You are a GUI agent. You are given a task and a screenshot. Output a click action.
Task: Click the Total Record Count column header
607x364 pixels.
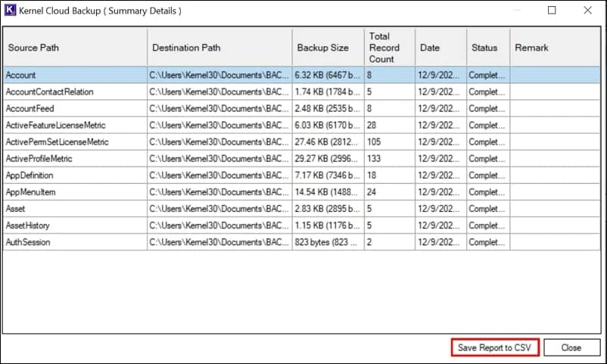coord(390,48)
